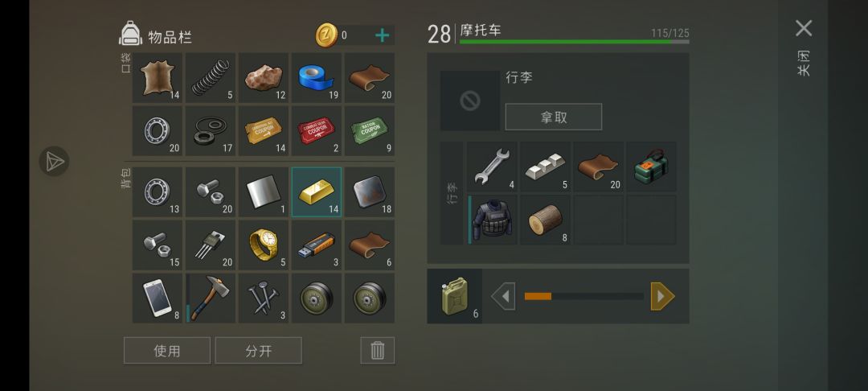Click the fuel jerrycan slot
868x391 pixels.
[454, 296]
